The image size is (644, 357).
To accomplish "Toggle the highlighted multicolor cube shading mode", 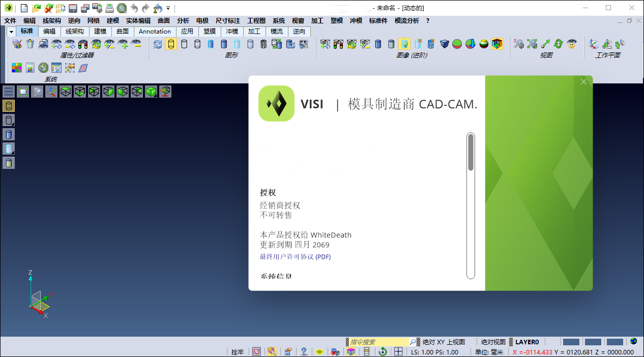I will [497, 44].
